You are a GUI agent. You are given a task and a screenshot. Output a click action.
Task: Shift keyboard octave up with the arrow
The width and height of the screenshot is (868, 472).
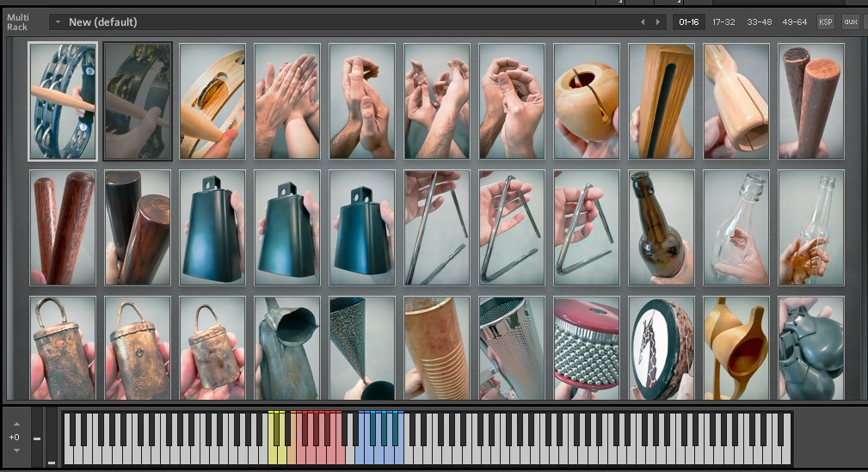click(16, 424)
